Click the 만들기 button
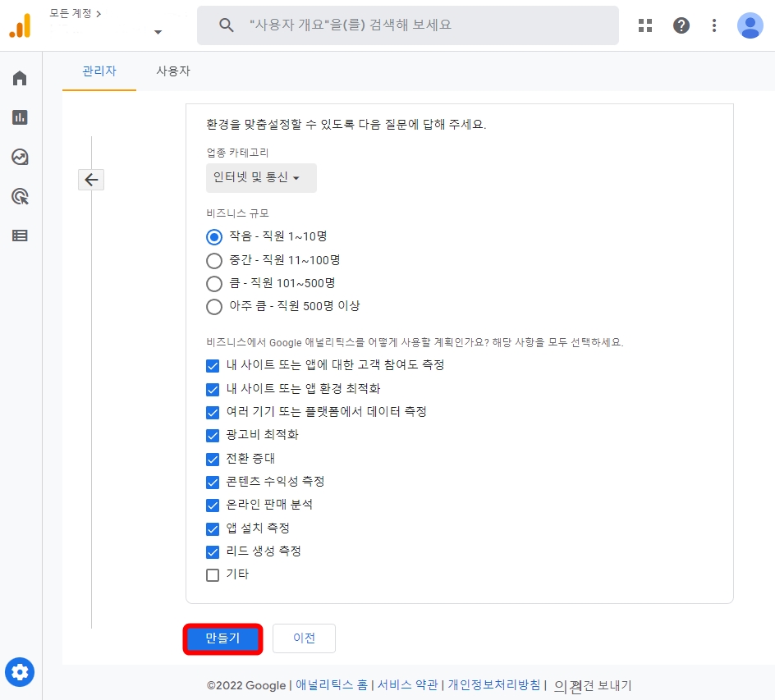Viewport: 775px width, 700px height. pos(222,638)
